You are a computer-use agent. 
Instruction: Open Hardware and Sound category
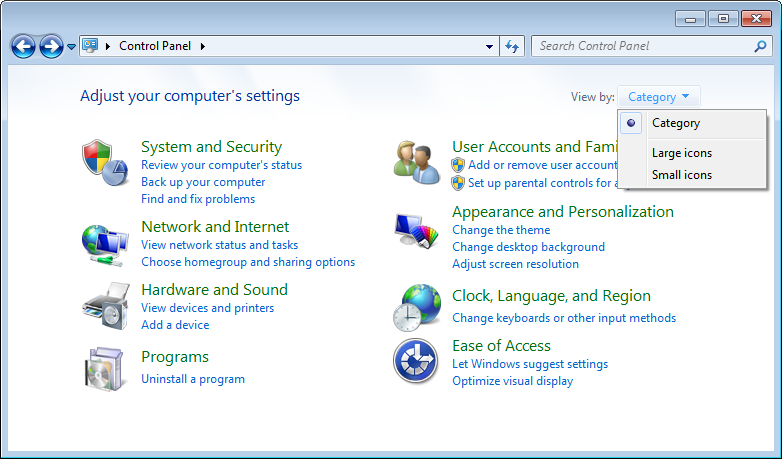[x=214, y=289]
